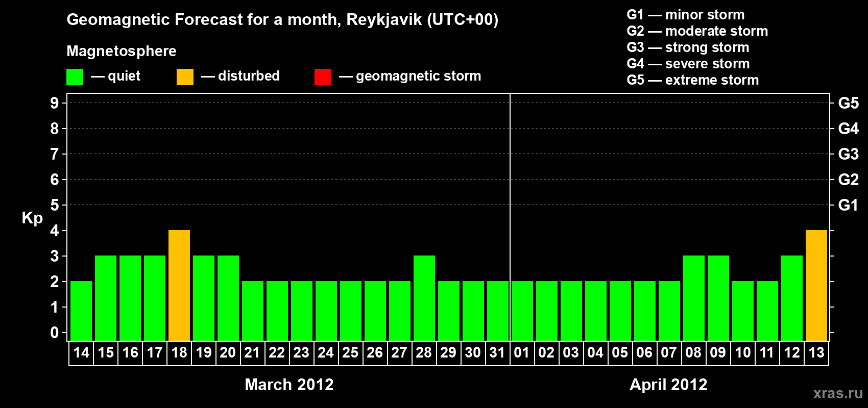
Task: Click date label 25 on the axis
Action: (x=351, y=352)
